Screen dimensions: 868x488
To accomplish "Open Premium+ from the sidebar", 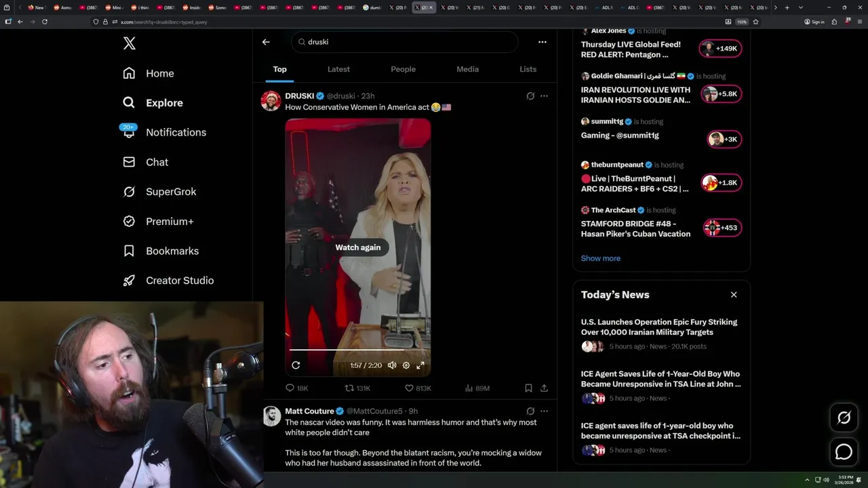I will pos(158,222).
